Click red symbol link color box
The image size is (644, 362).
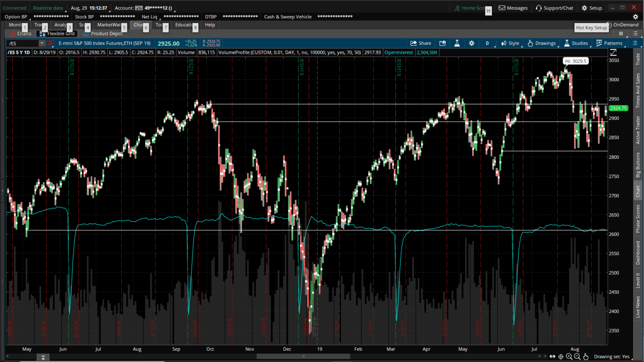click(50, 43)
